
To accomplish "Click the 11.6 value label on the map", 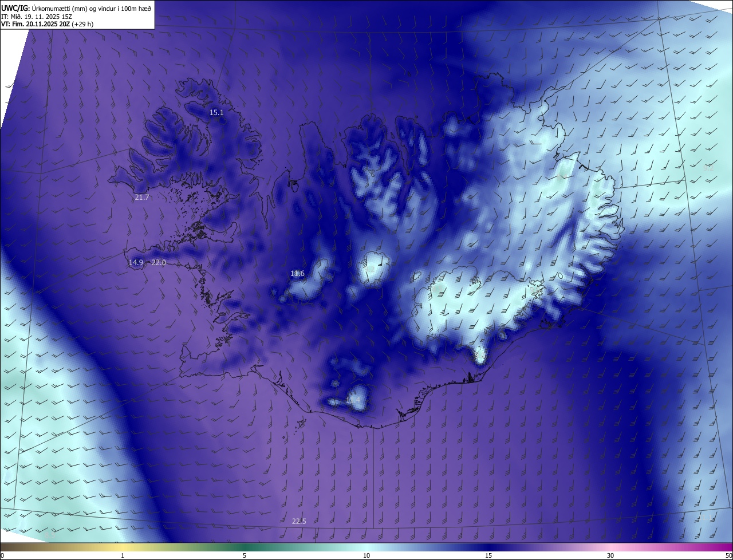I will [297, 274].
